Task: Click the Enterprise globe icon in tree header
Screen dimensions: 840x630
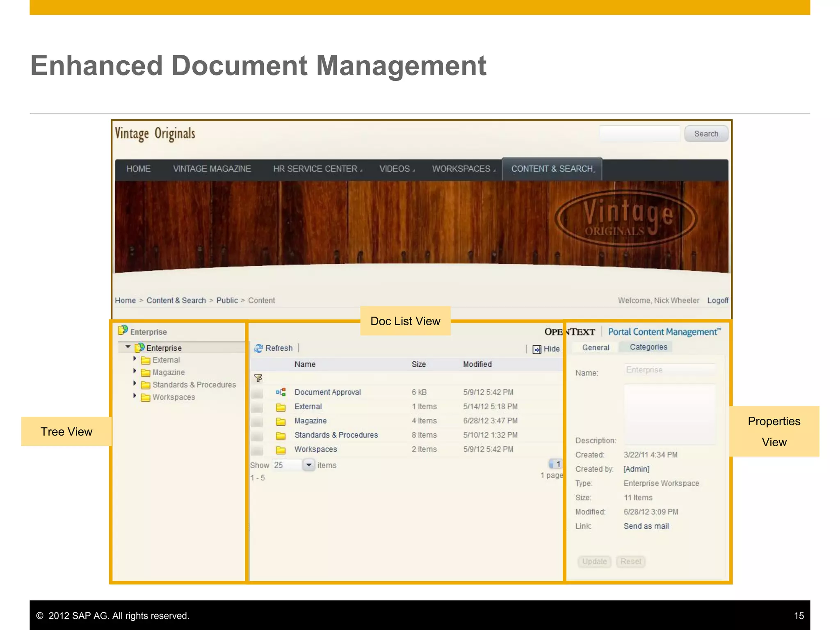Action: [x=123, y=330]
